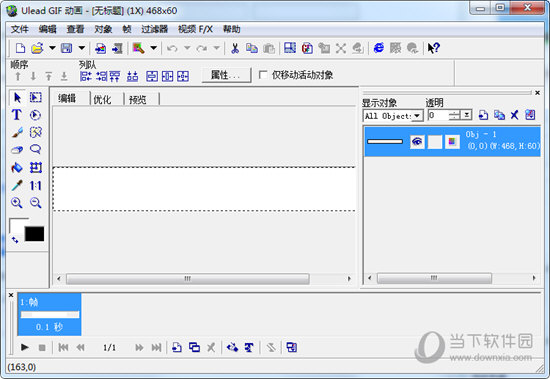Cut with the scissors icon
Image resolution: width=550 pixels, height=379 pixels.
235,48
